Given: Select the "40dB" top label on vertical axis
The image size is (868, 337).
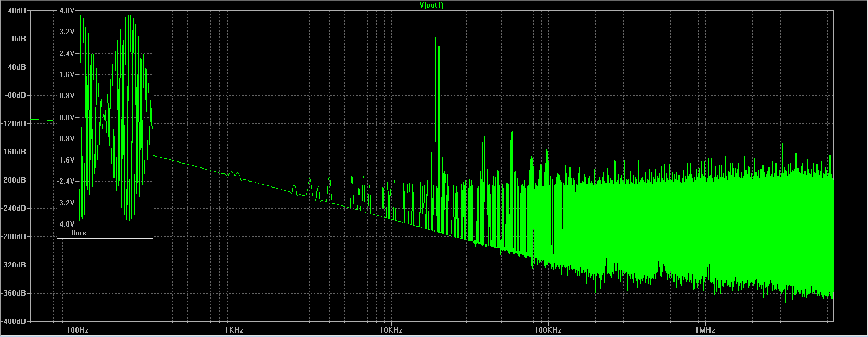Looking at the screenshot, I should tap(18, 11).
